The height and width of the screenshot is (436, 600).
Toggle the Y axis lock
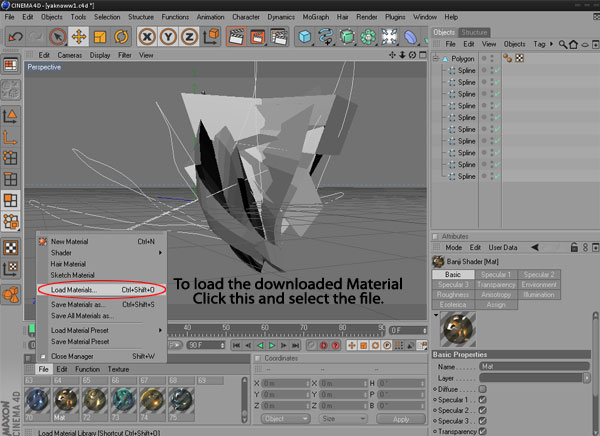point(168,37)
